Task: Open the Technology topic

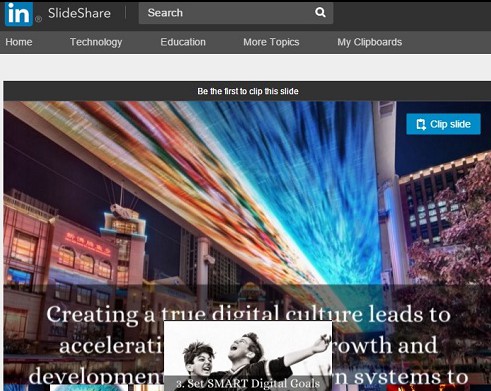Action: tap(96, 42)
